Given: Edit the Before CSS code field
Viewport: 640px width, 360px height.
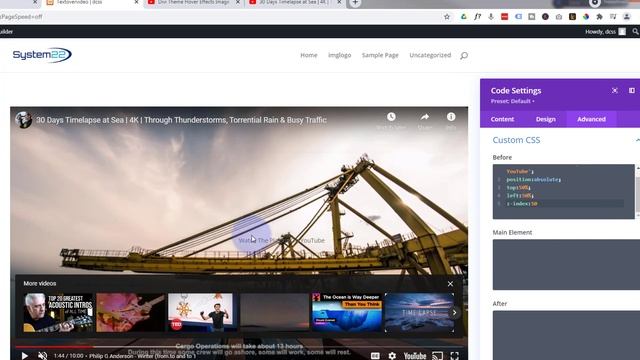Looking at the screenshot, I should [x=563, y=191].
